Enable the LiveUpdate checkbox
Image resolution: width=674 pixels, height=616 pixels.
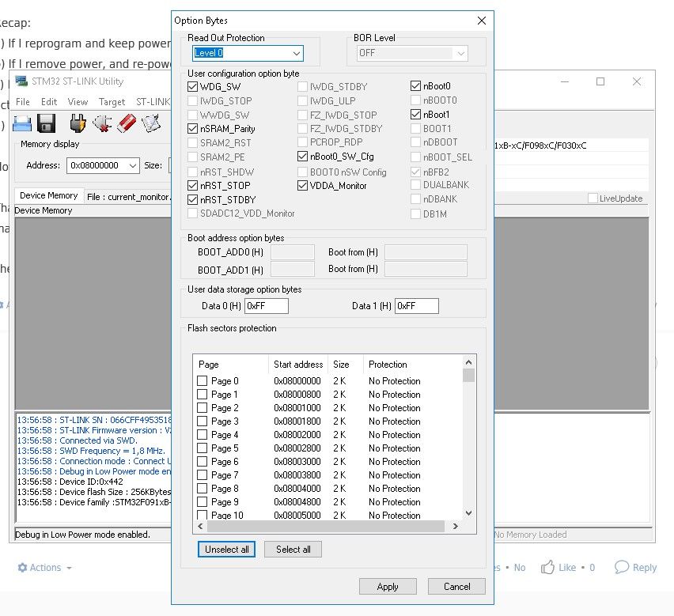pos(593,198)
